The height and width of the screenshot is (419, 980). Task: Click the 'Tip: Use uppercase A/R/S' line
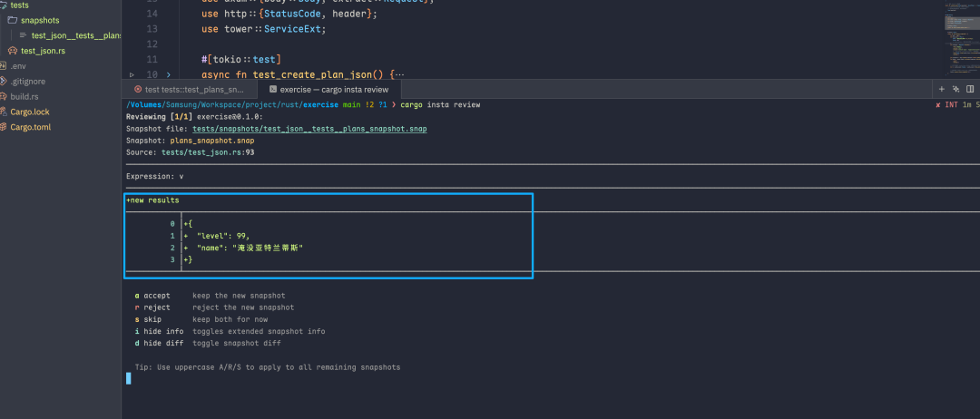coord(268,367)
